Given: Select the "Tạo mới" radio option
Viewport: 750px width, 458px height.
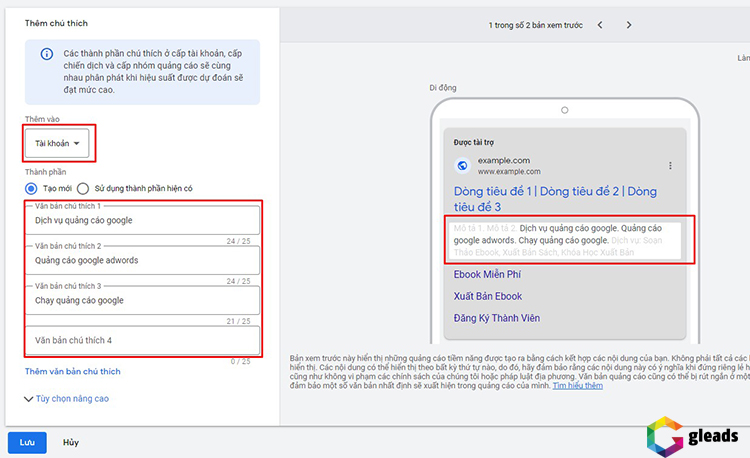Looking at the screenshot, I should pos(32,188).
